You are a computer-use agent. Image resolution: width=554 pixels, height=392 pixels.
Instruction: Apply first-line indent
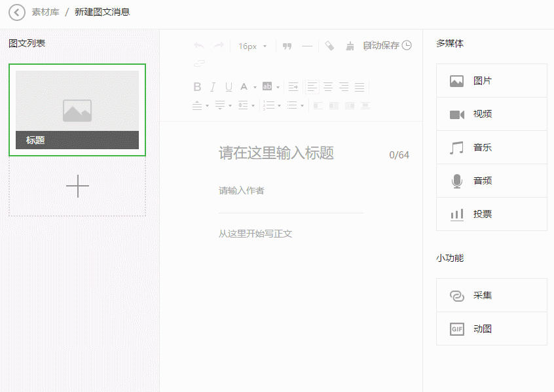pyautogui.click(x=293, y=87)
